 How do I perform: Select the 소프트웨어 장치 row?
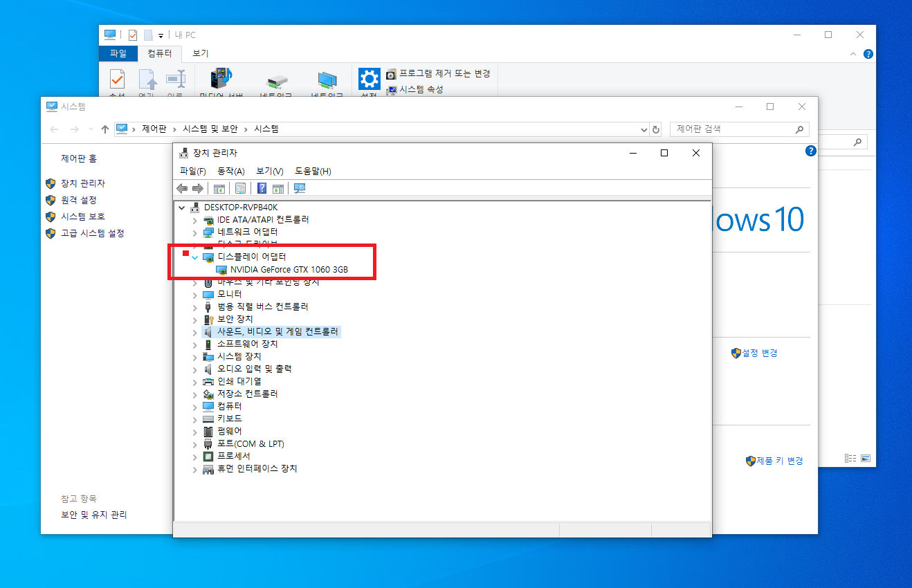tap(248, 344)
